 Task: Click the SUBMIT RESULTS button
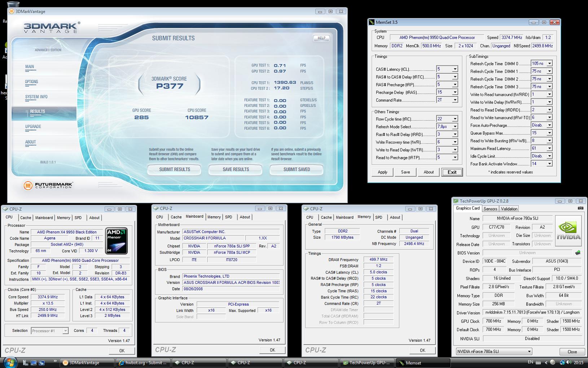click(174, 169)
